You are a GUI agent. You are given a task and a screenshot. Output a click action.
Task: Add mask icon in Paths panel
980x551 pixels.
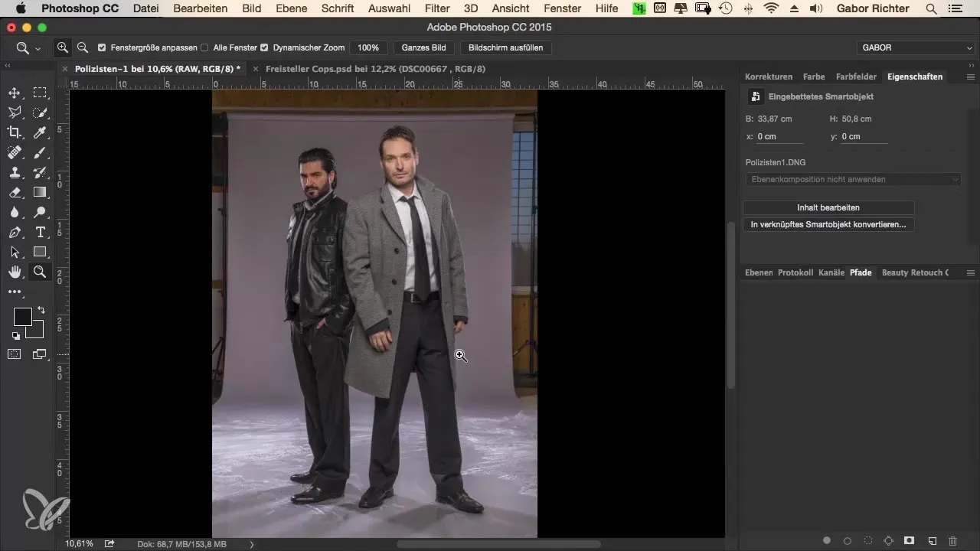[910, 540]
